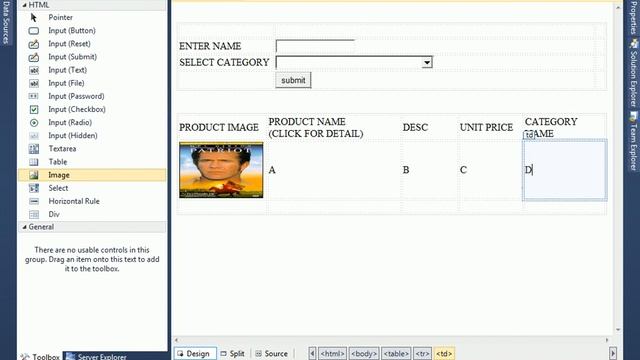Click the tag navigator right arrow
The image size is (640, 360).
click(x=613, y=353)
